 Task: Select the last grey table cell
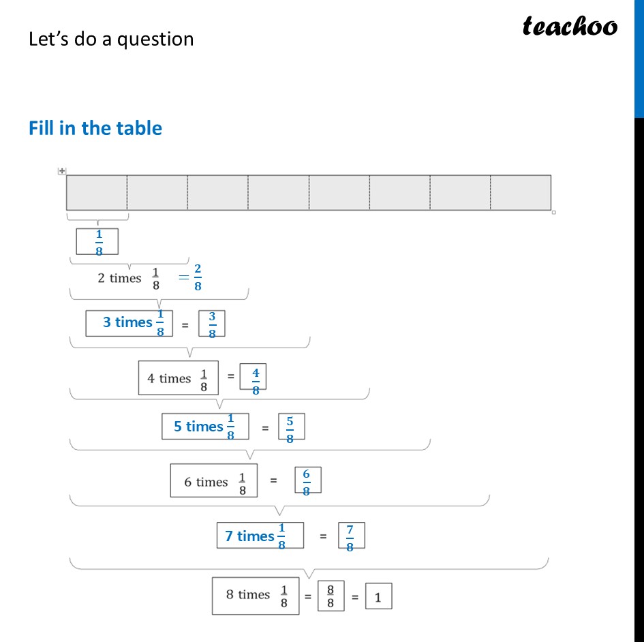pyautogui.click(x=521, y=193)
